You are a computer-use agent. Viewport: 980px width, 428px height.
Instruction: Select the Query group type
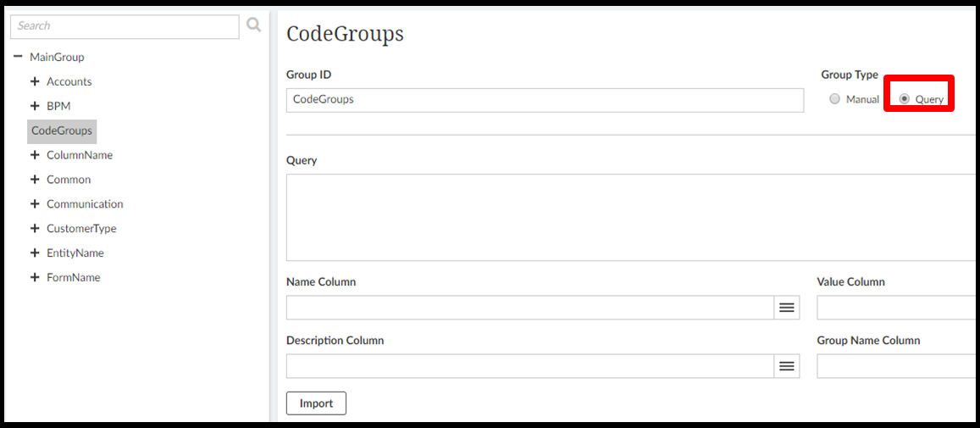pyautogui.click(x=905, y=99)
